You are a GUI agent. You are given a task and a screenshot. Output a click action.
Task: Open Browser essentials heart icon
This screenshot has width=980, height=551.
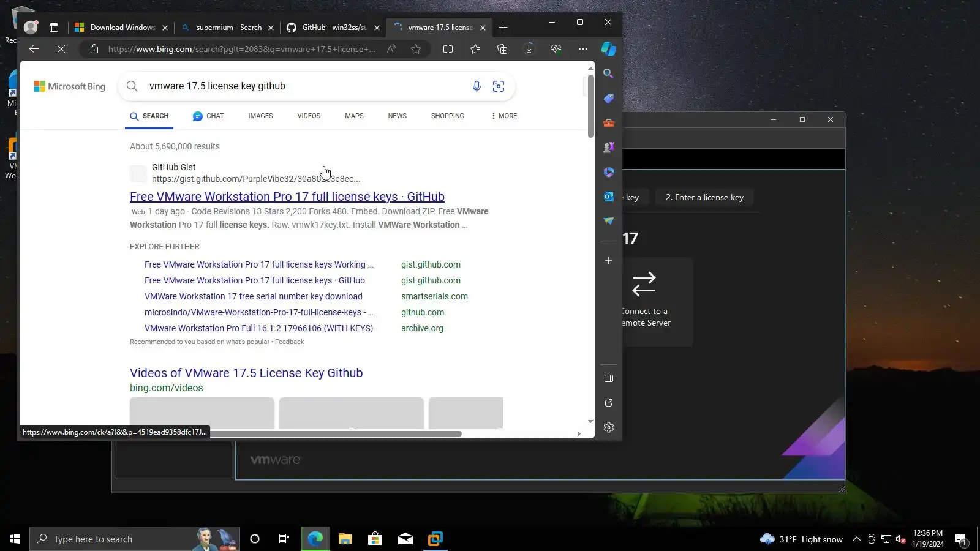pos(556,49)
